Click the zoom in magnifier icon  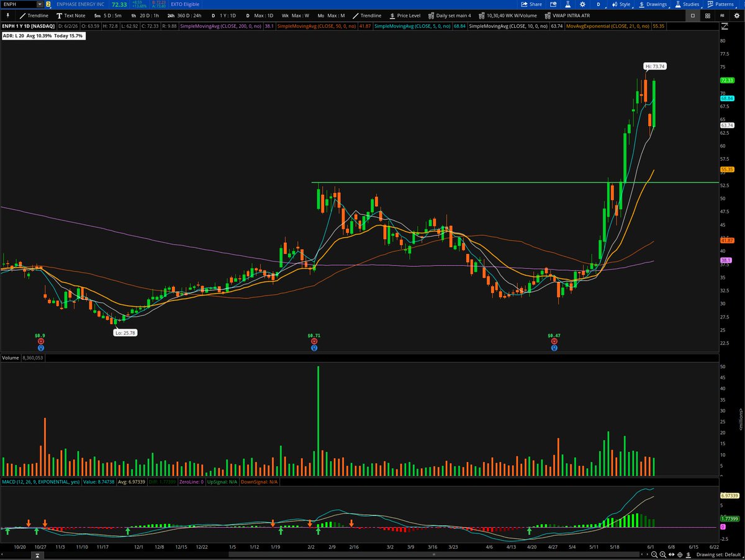pos(663,554)
